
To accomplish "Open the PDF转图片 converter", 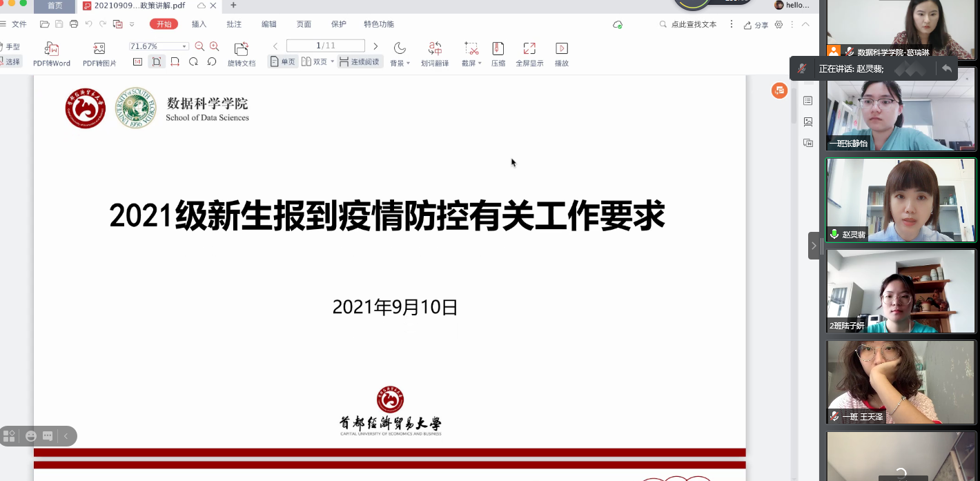I will [x=99, y=54].
